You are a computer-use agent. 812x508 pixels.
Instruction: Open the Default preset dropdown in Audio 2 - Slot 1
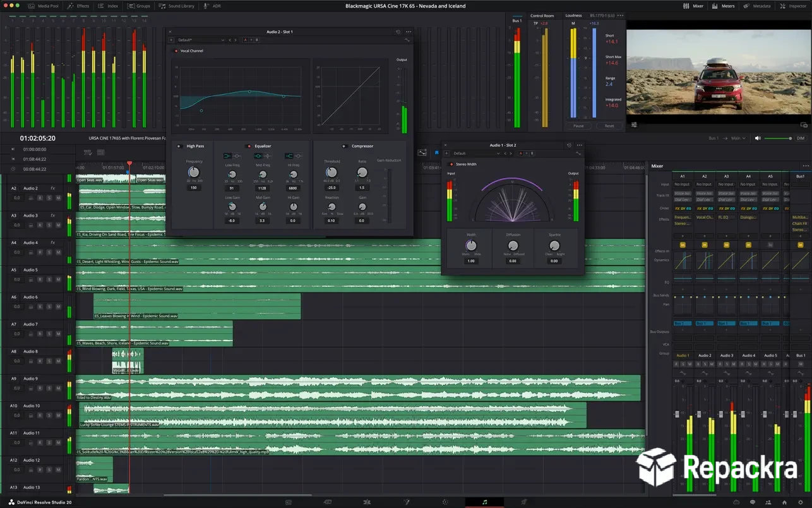200,40
